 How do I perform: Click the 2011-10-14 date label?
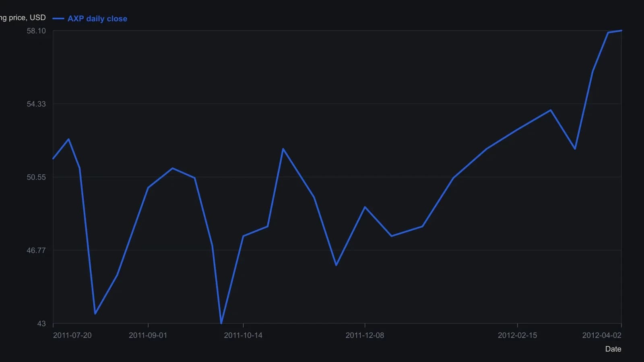243,335
